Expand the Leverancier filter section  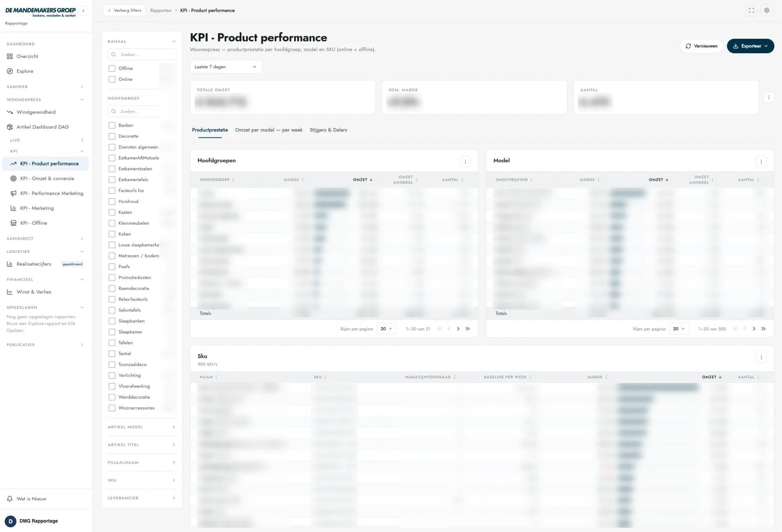tap(142, 498)
